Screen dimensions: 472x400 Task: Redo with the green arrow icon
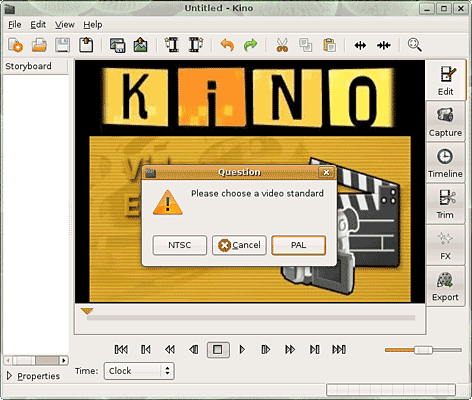pos(250,45)
